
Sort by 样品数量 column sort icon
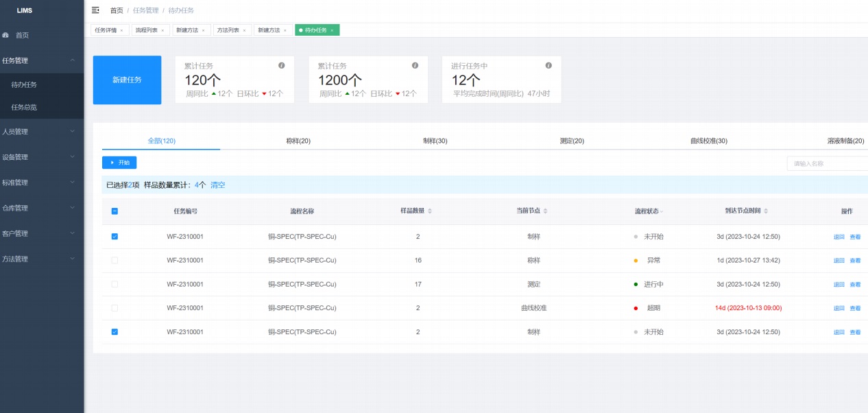tap(430, 211)
